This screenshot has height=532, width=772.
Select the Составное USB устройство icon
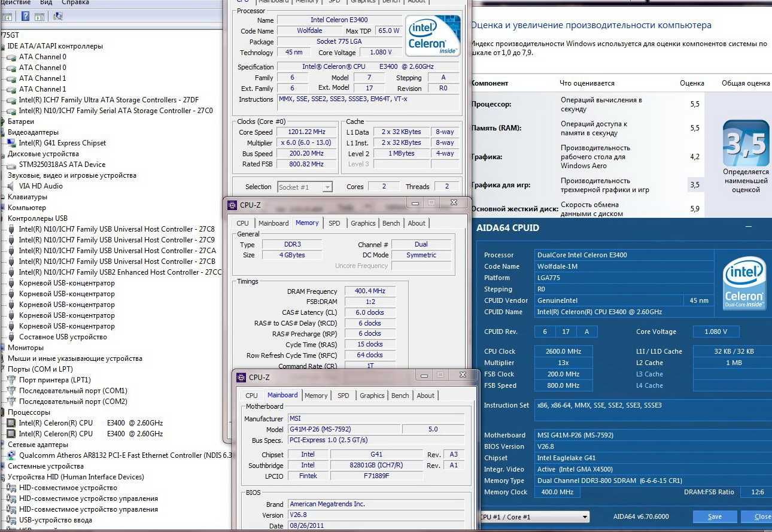[12, 337]
